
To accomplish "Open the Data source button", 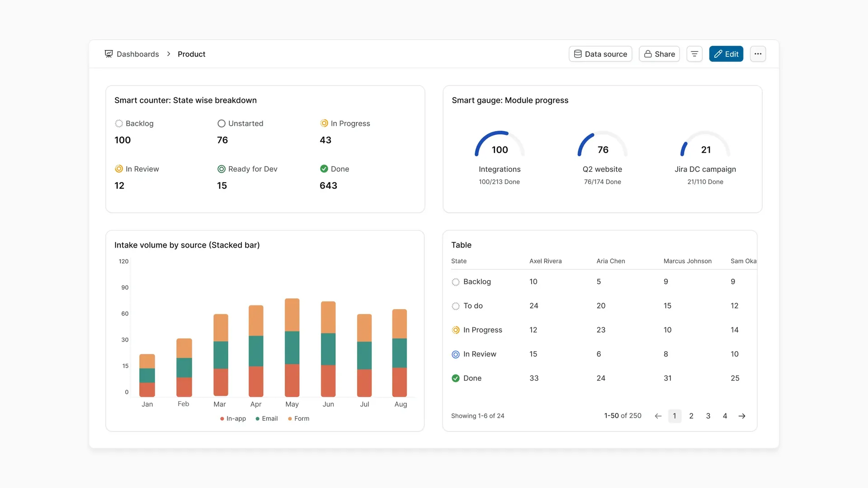I will pyautogui.click(x=600, y=54).
